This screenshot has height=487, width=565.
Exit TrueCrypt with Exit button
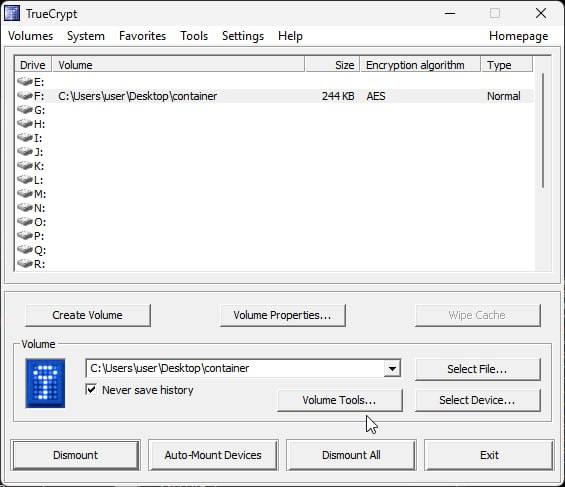(x=489, y=455)
